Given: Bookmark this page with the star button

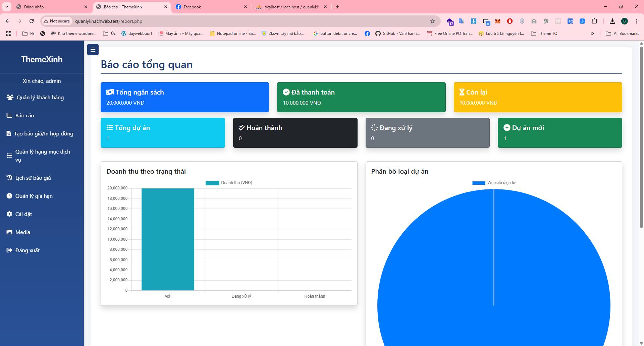Looking at the screenshot, I should (433, 21).
